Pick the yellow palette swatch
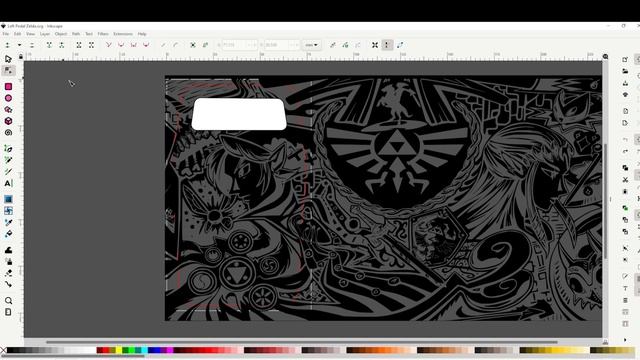 (x=119, y=350)
